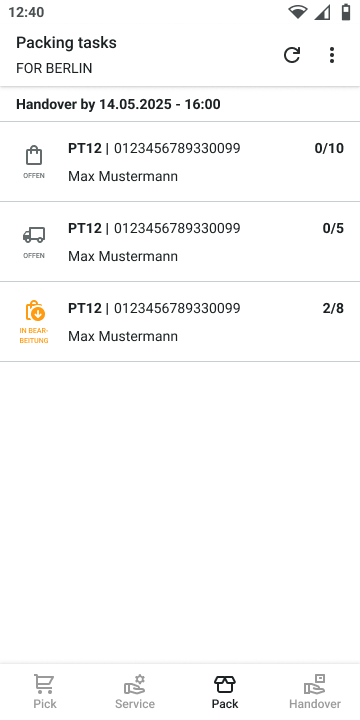This screenshot has width=360, height=720.
Task: Tap the FOR BERLIN subtitle
Action: pyautogui.click(x=54, y=68)
